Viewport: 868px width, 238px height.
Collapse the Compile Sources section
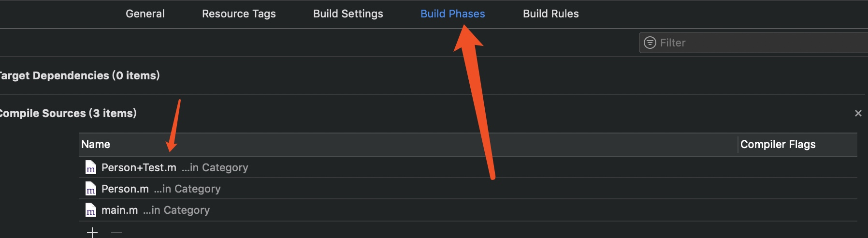pos(68,113)
